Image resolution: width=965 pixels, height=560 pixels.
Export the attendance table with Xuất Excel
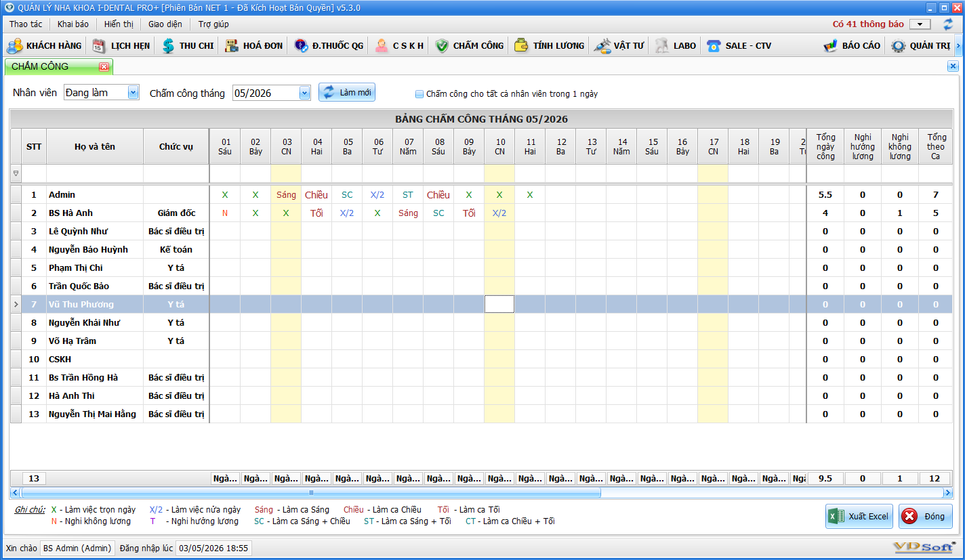859,516
